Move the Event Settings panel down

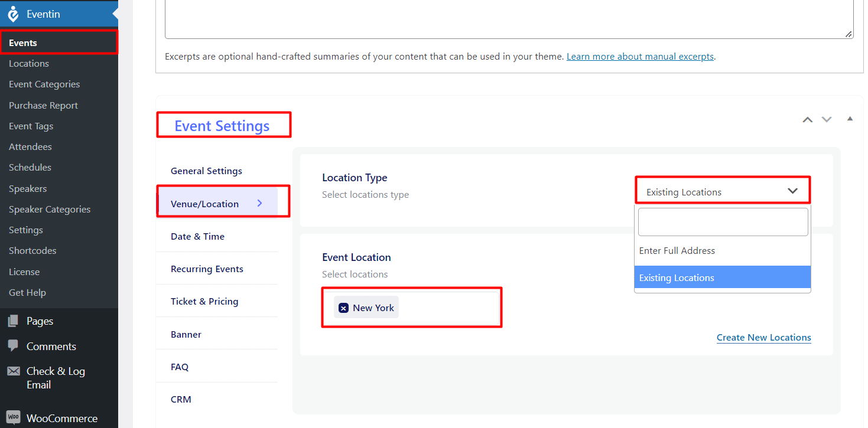click(x=826, y=119)
